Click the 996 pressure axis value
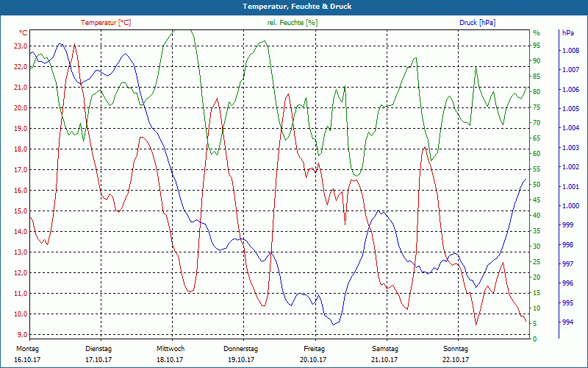This screenshot has width=588, height=368. (x=568, y=283)
